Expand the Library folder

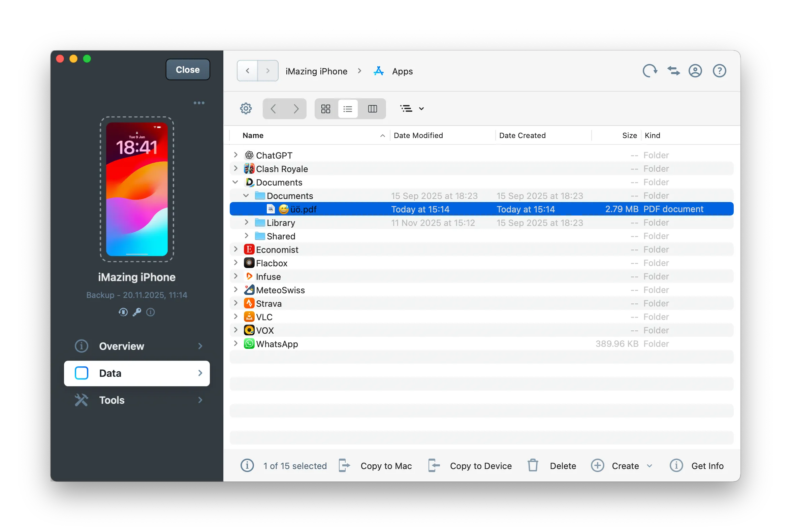(x=246, y=223)
